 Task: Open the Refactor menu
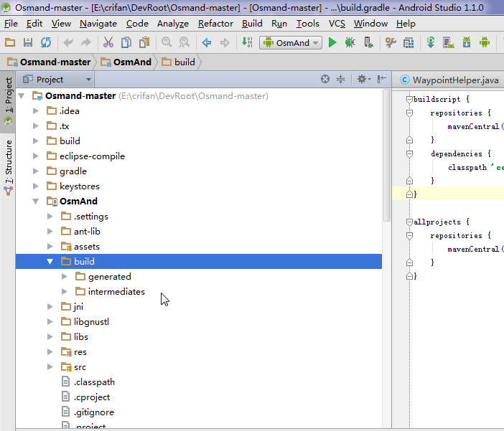point(215,24)
